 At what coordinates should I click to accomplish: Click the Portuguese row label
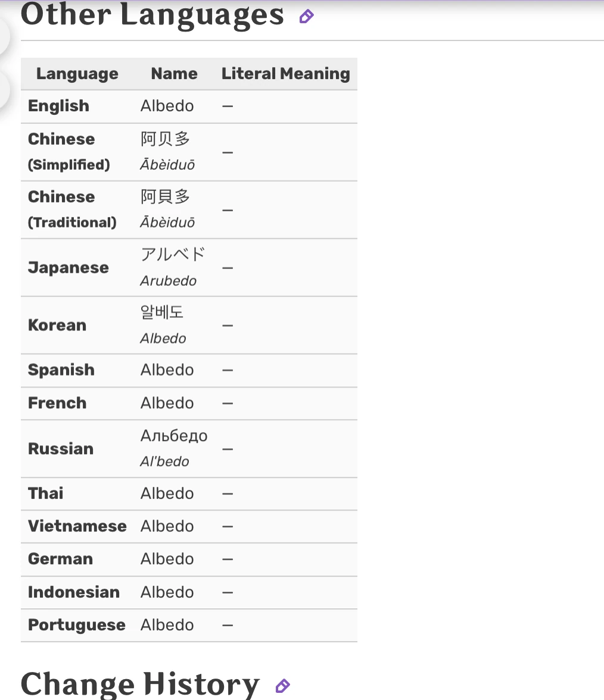(x=77, y=626)
